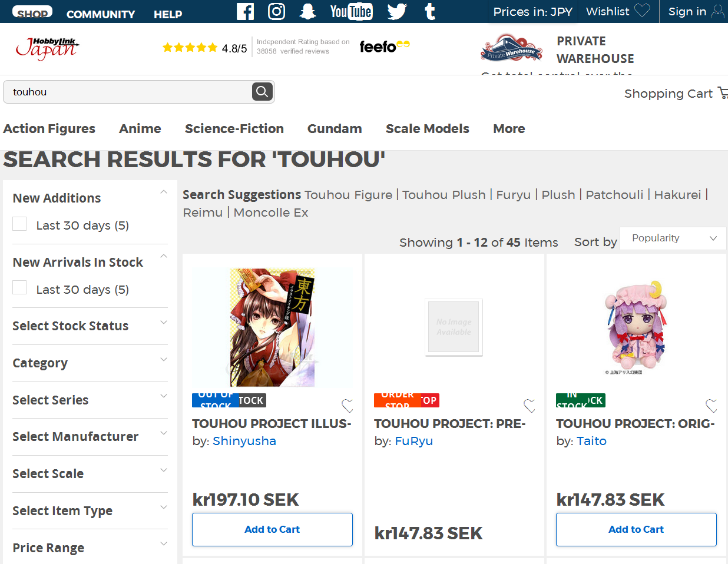This screenshot has width=728, height=564.
Task: Click the Snapchat ghost icon
Action: pyautogui.click(x=307, y=11)
